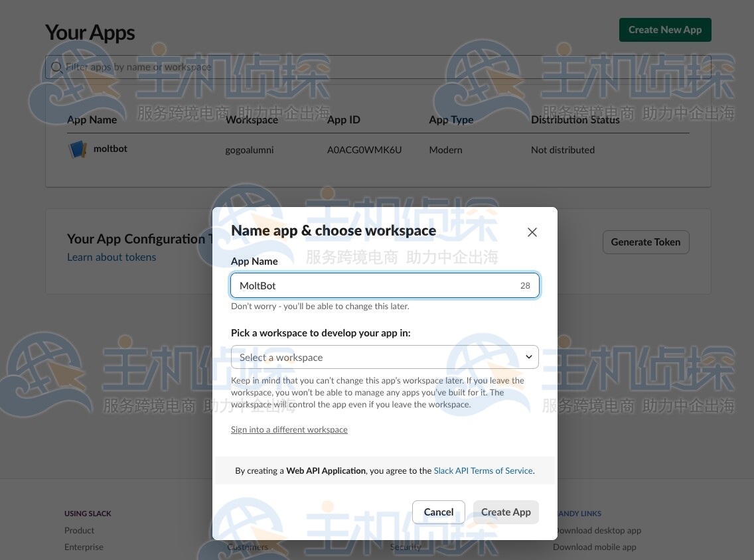
Task: Click the 'Create New App' button
Action: point(664,29)
